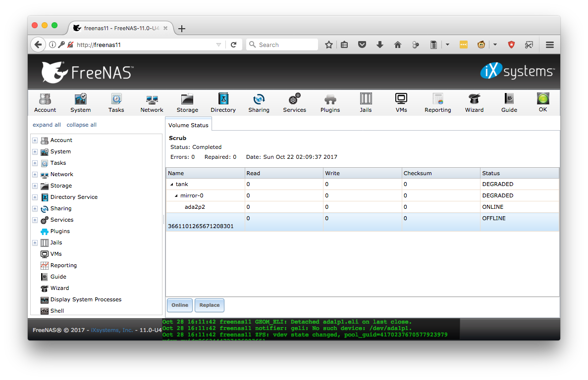Expand Sharing node in sidebar tree
Screen dimensions: 588x380
point(35,208)
